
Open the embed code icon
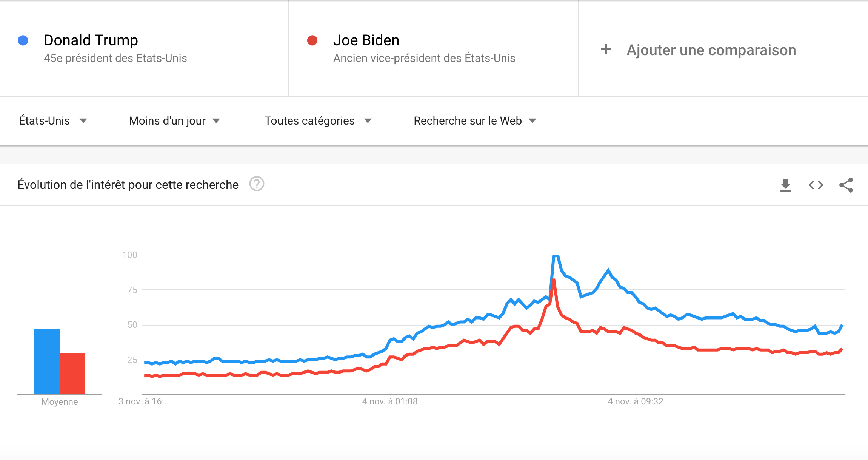coord(816,185)
